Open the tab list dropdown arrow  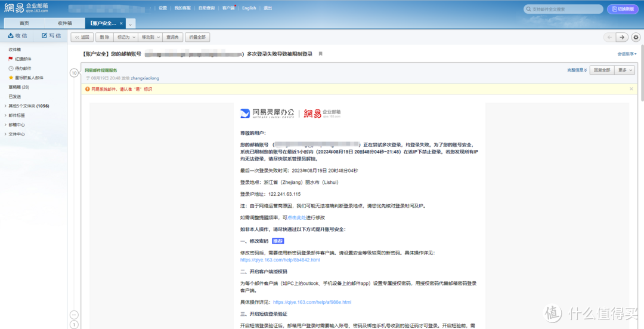(131, 24)
